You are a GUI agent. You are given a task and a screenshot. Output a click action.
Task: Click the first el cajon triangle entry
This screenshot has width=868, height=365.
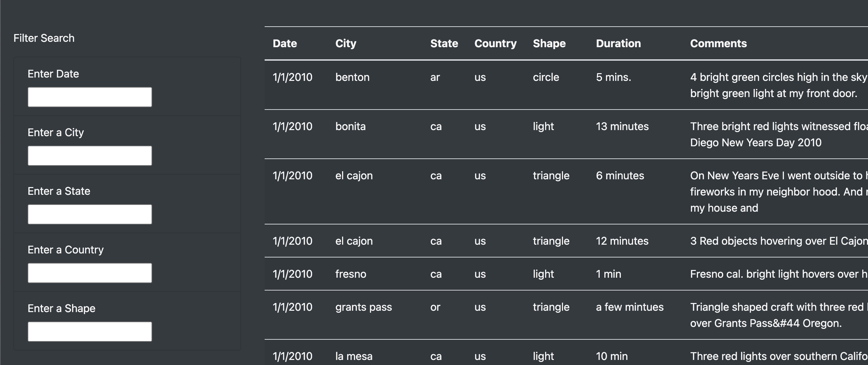point(354,175)
